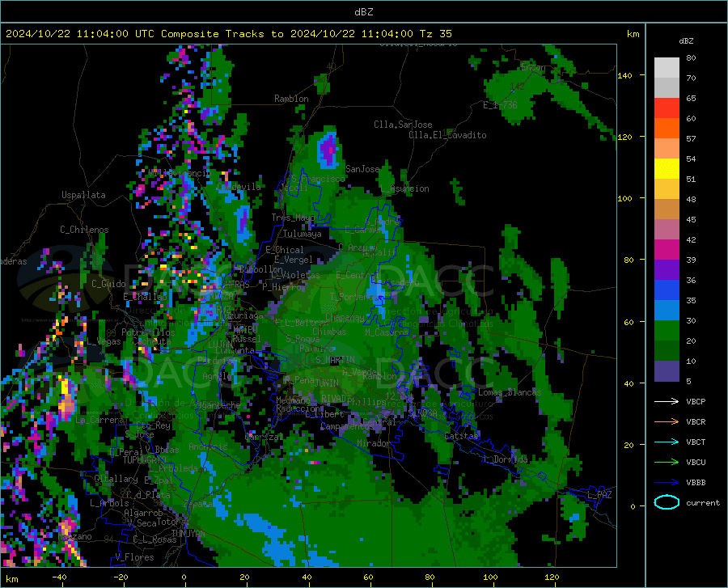Select the white 70-80 dBZ color swatch
Viewport: 728px width, 588px height.
667,68
